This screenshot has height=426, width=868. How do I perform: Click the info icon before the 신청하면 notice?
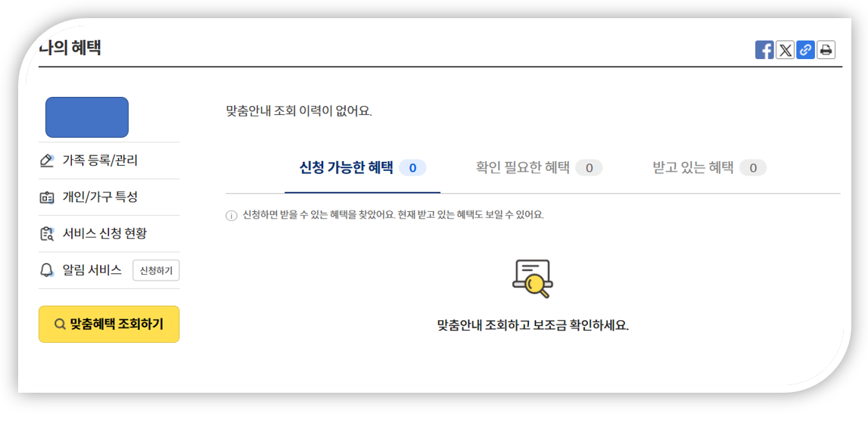[x=232, y=216]
